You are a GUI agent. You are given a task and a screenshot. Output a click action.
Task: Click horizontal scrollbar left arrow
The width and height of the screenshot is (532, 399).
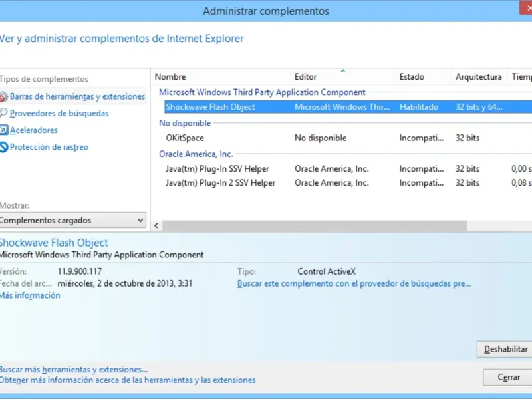[156, 225]
